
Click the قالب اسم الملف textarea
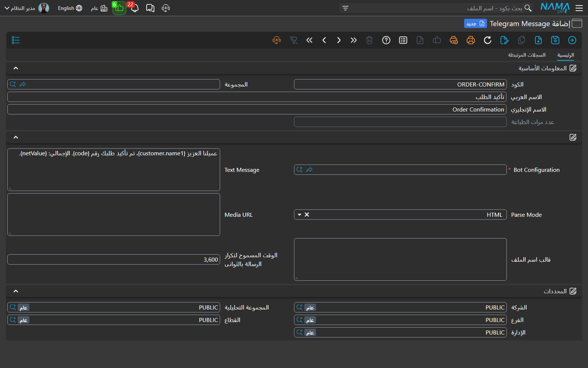pos(400,259)
